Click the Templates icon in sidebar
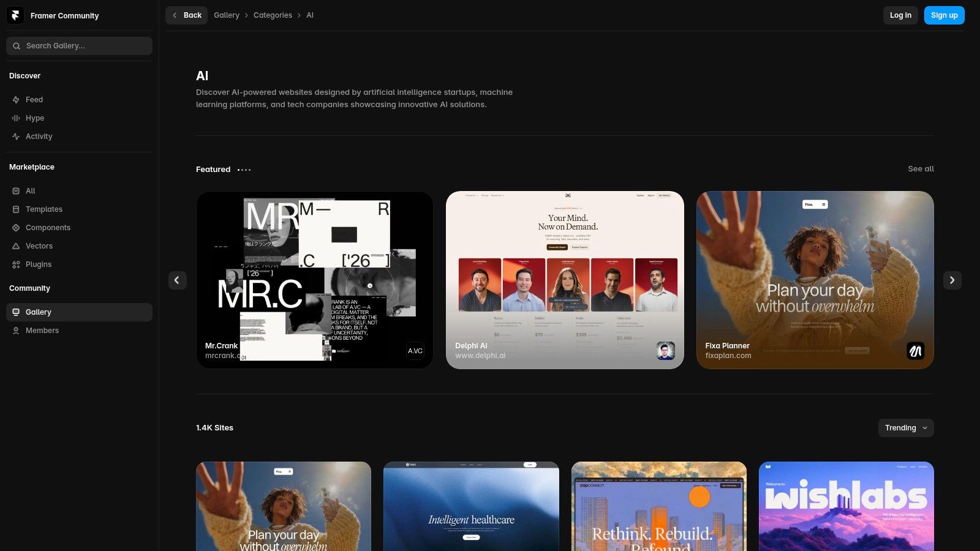The image size is (980, 551). pyautogui.click(x=16, y=209)
